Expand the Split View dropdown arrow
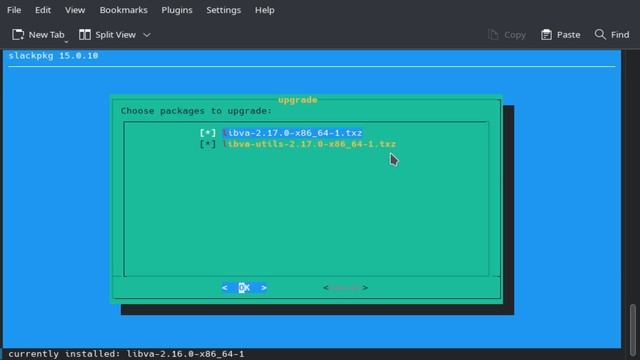Screen dimensions: 640x360 click(147, 35)
